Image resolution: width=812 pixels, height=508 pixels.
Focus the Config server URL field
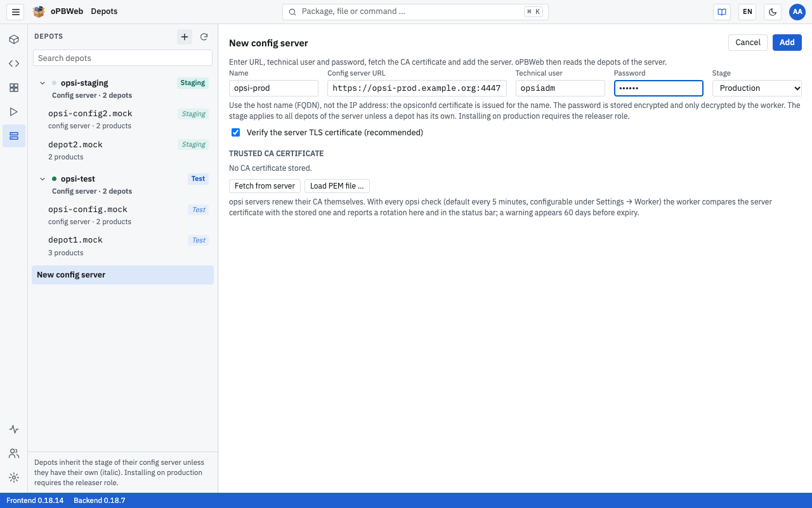click(417, 88)
